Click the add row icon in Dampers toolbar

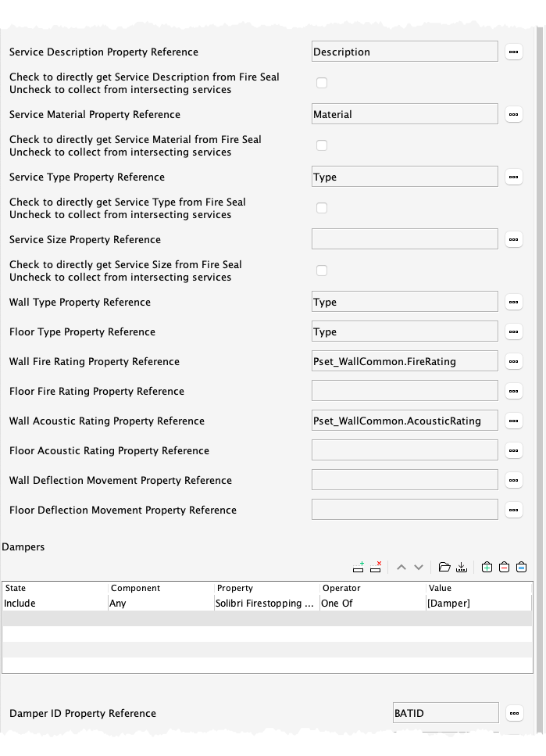point(358,567)
